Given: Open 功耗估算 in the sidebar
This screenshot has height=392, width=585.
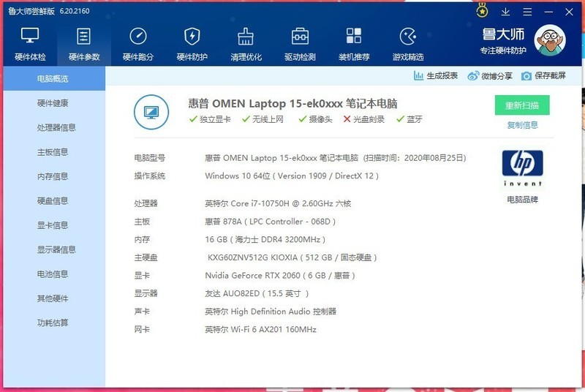Looking at the screenshot, I should point(54,323).
